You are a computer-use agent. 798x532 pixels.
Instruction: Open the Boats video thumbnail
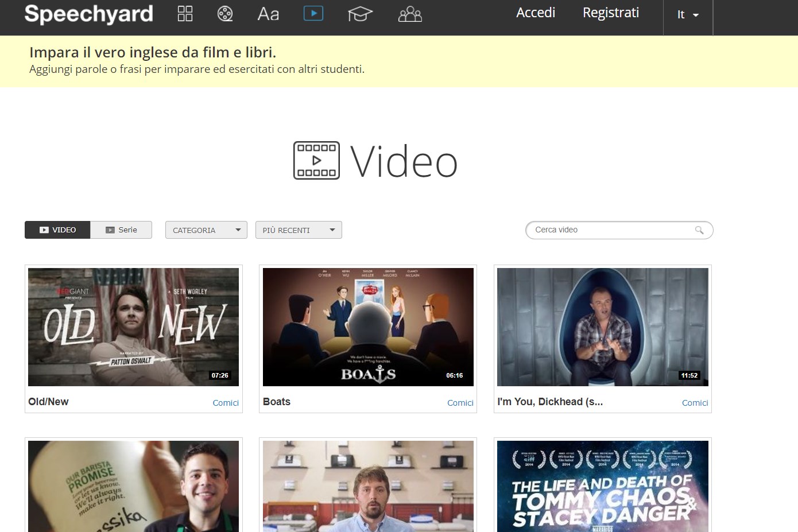click(368, 327)
